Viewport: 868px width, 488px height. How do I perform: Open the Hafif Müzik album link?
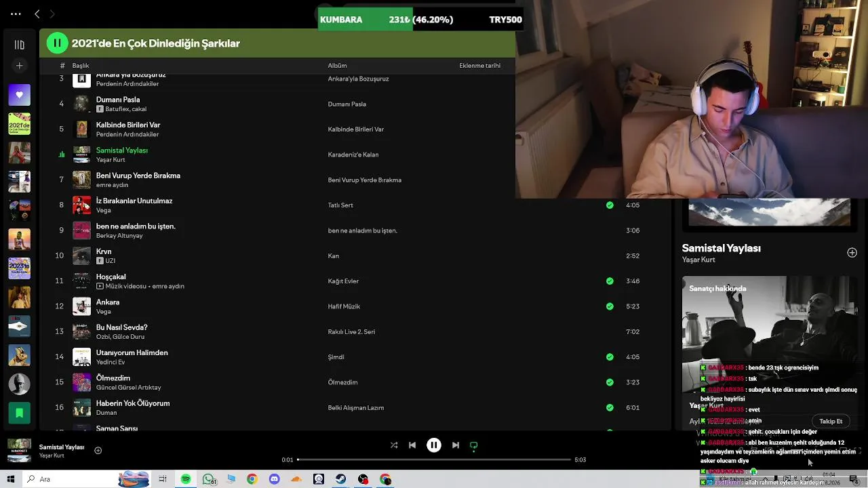[x=344, y=306]
